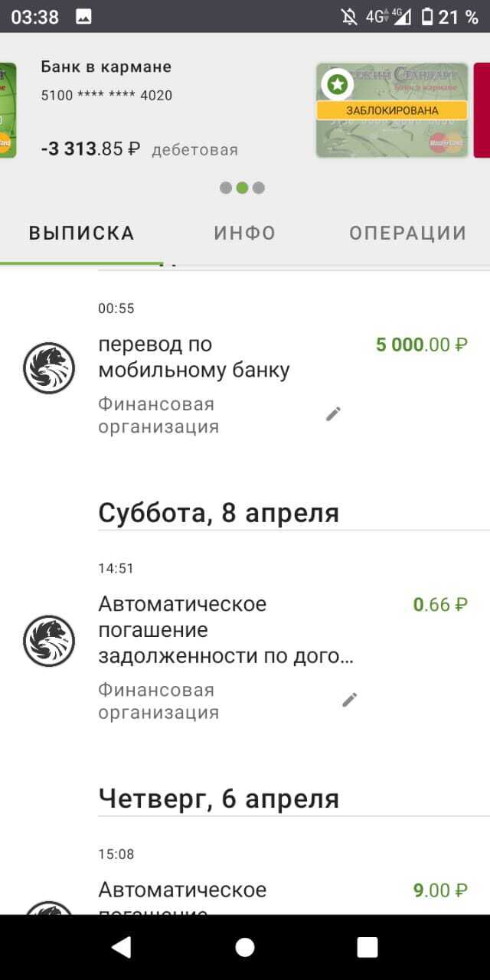Tap the third card pager dot
This screenshot has height=980, width=490.
click(x=259, y=188)
